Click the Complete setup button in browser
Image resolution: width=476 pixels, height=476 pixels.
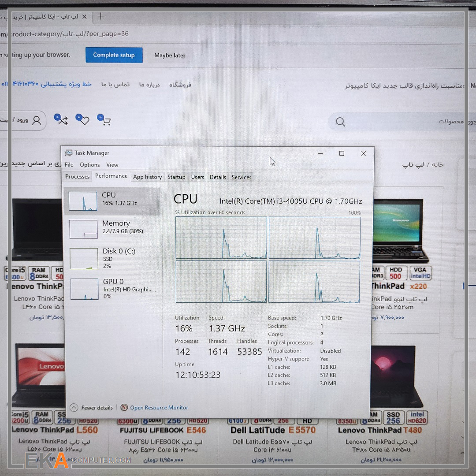tap(114, 55)
